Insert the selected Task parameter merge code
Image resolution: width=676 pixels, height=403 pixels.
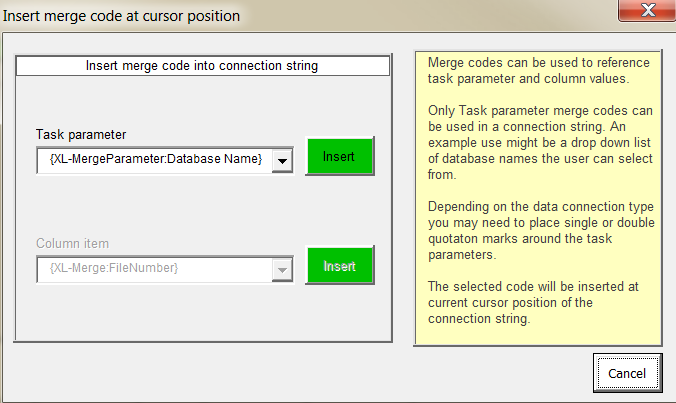tap(339, 156)
